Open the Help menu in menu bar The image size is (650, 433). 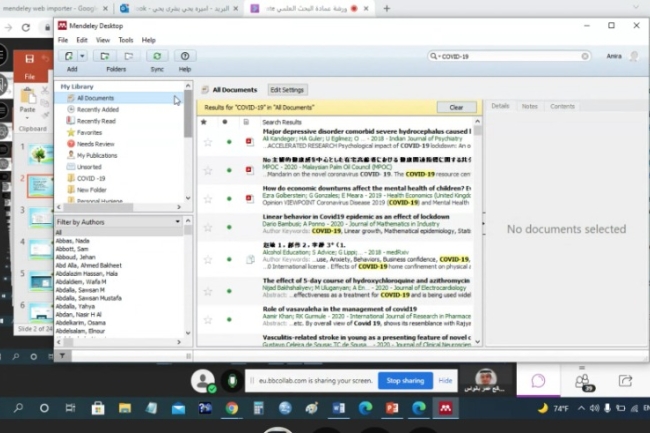pos(148,40)
